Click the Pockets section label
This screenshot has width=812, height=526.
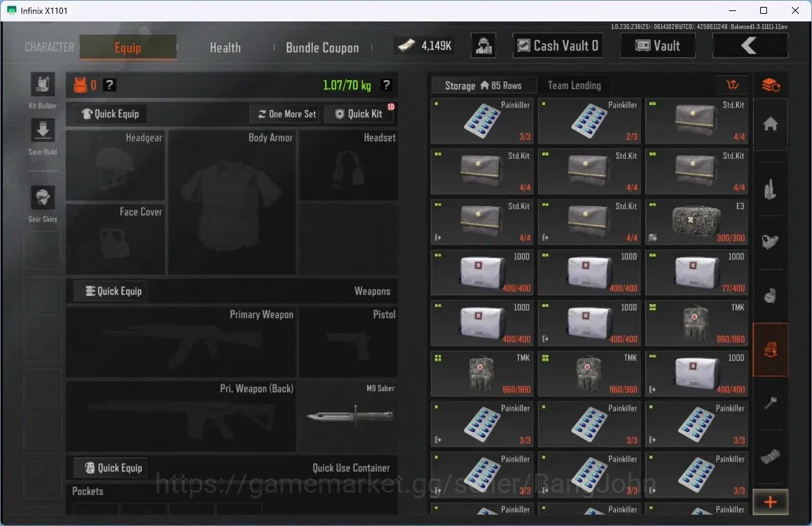point(88,491)
